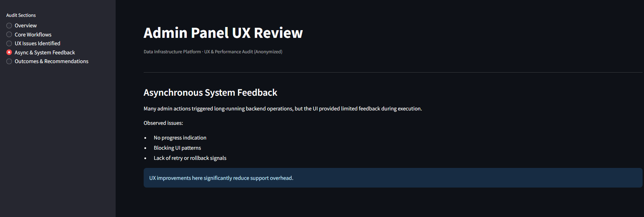The image size is (644, 217).
Task: Click the Audit Sections sidebar heading
Action: coord(21,15)
